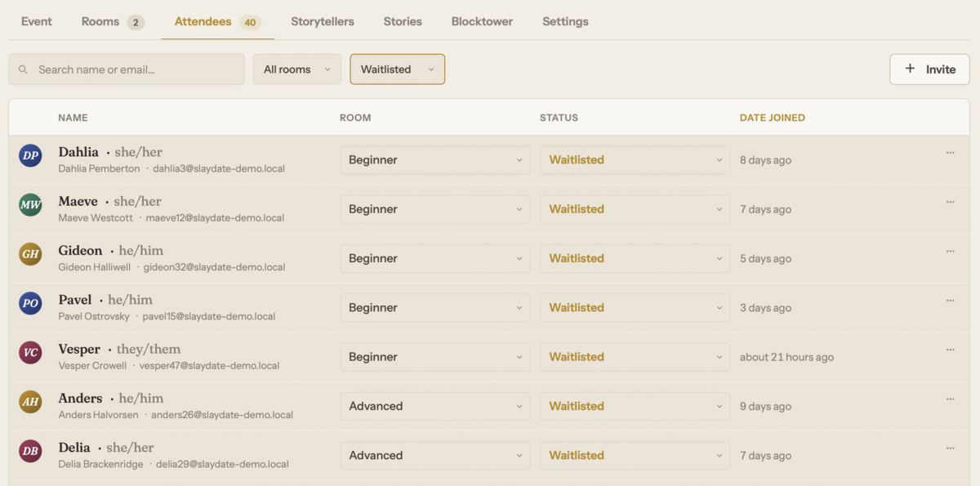
Task: Change Pavel's Waitlisted status dropdown
Action: pos(635,308)
